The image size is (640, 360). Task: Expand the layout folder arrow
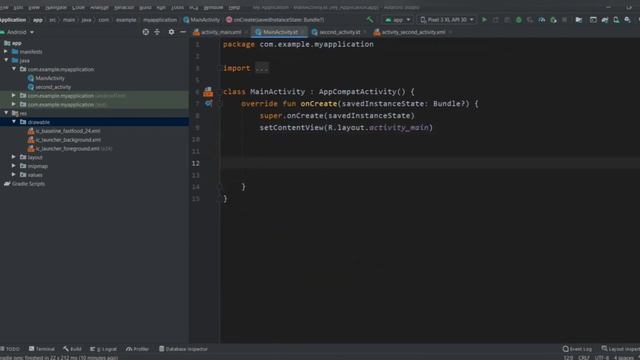click(x=14, y=157)
